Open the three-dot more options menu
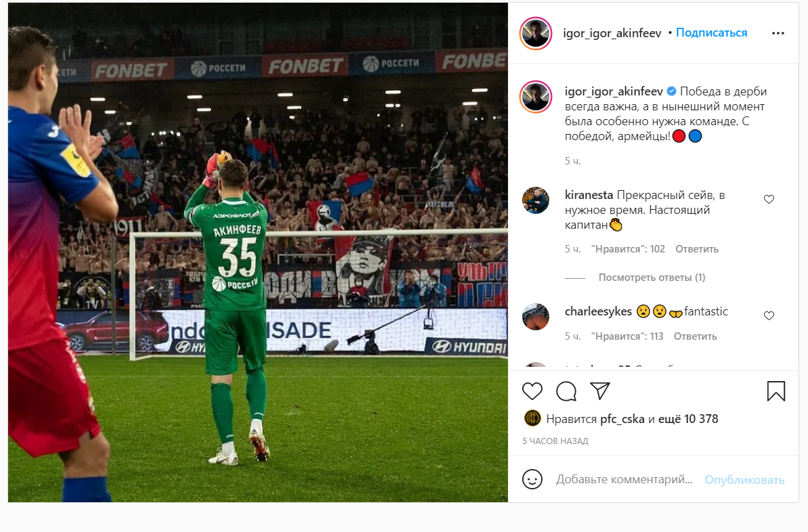Viewport: 808px width, 532px height. [x=778, y=33]
